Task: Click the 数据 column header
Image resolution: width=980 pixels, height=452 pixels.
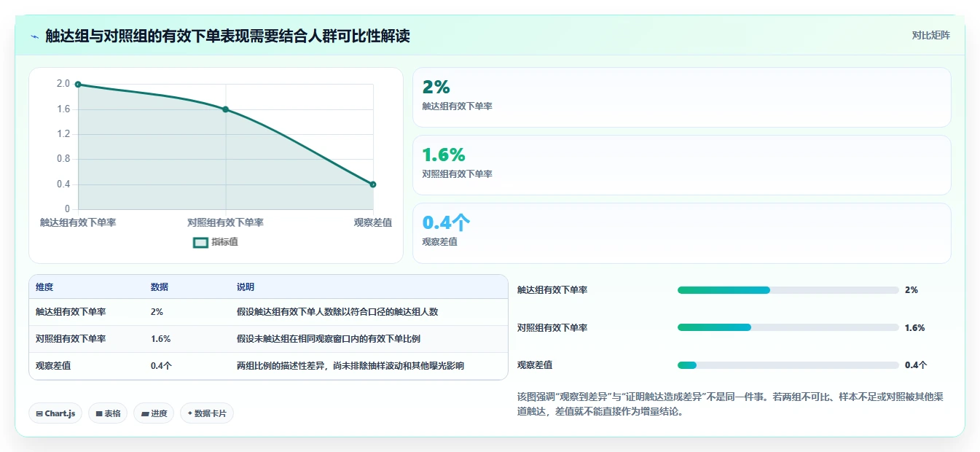Action: [160, 287]
